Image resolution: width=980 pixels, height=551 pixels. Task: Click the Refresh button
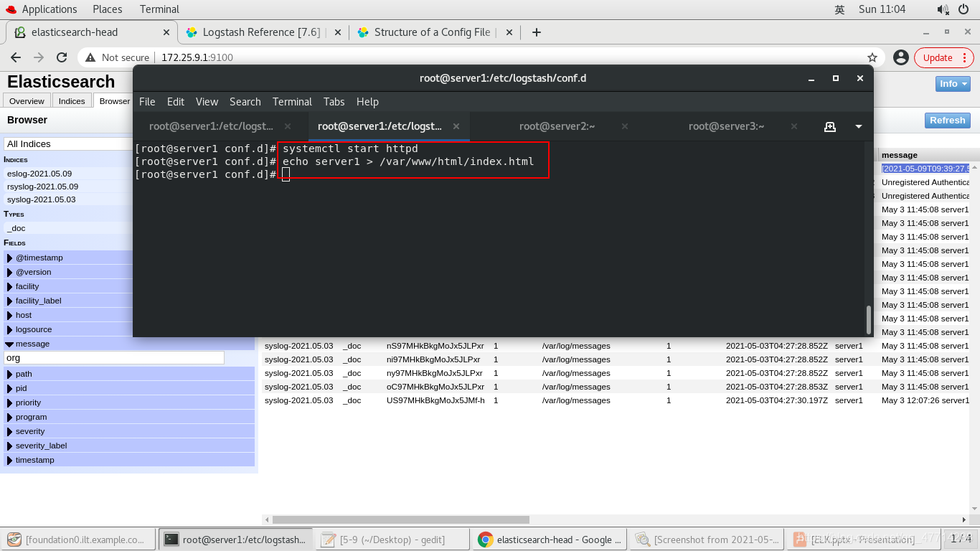coord(947,121)
